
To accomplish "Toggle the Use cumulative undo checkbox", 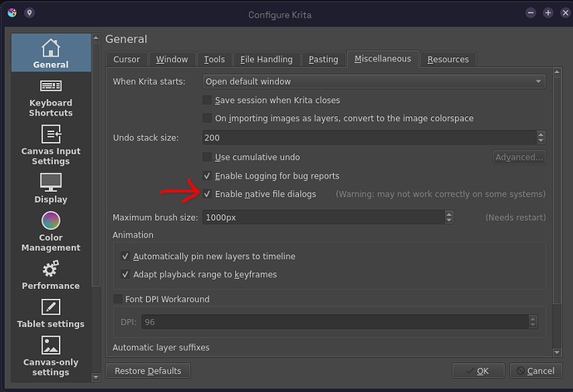I will pos(208,157).
